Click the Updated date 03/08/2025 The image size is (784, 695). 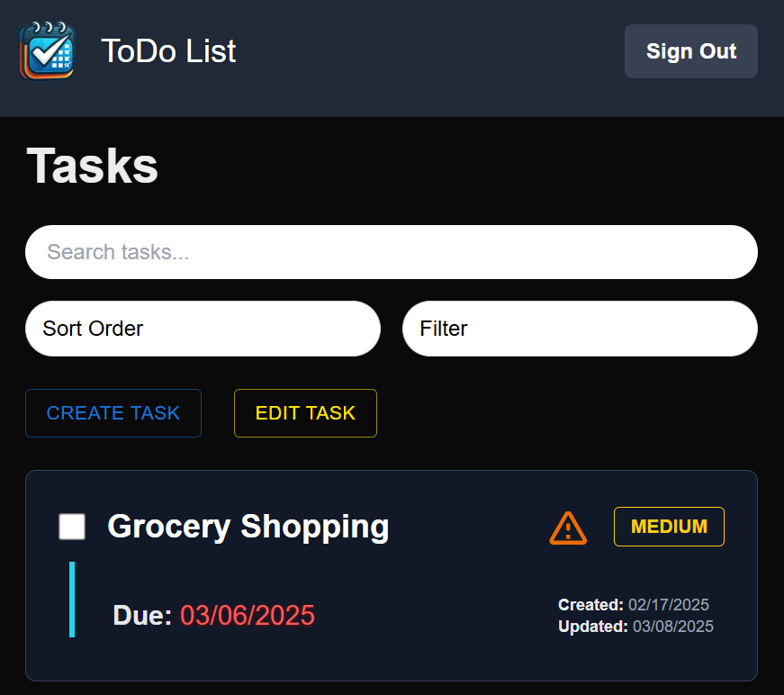[673, 627]
